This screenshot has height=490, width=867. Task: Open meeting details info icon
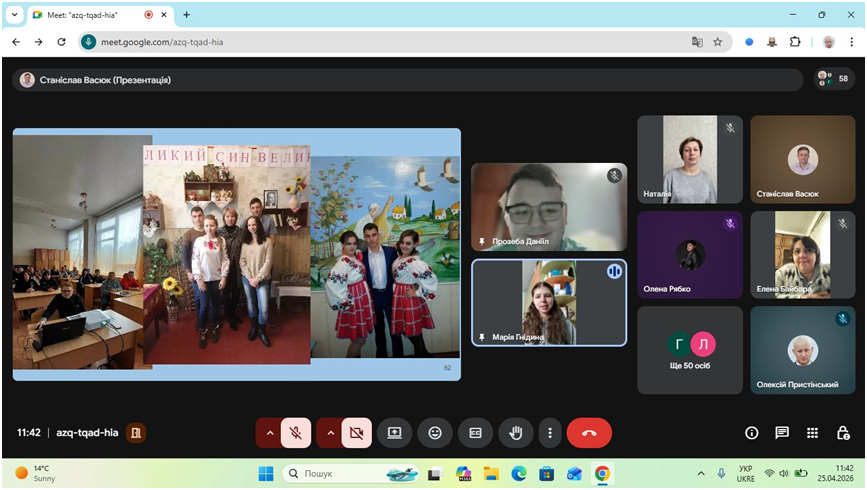[751, 433]
